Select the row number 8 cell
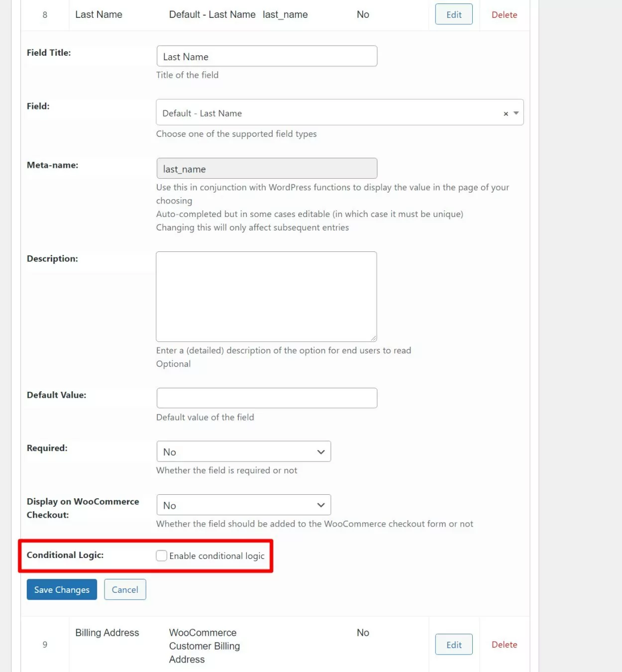Screen dimensions: 622x672 click(45, 15)
